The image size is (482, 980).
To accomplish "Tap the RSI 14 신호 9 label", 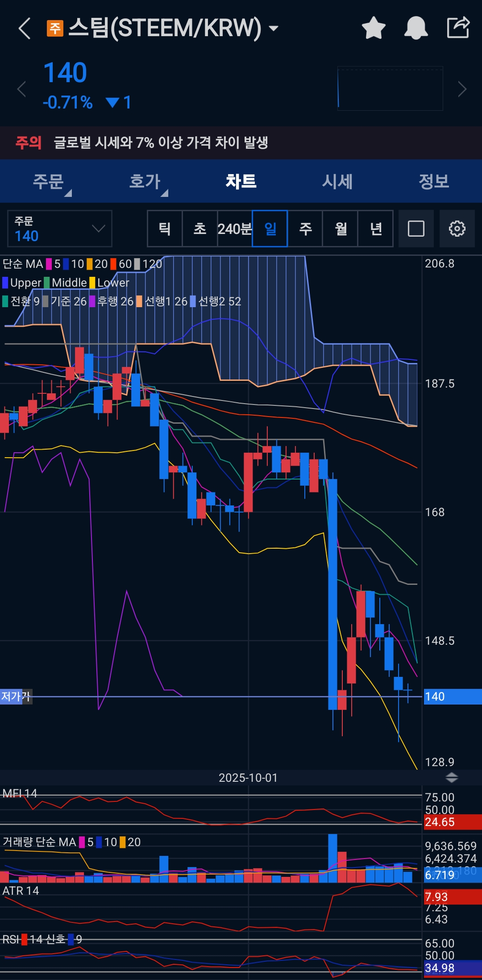I will click(x=42, y=939).
